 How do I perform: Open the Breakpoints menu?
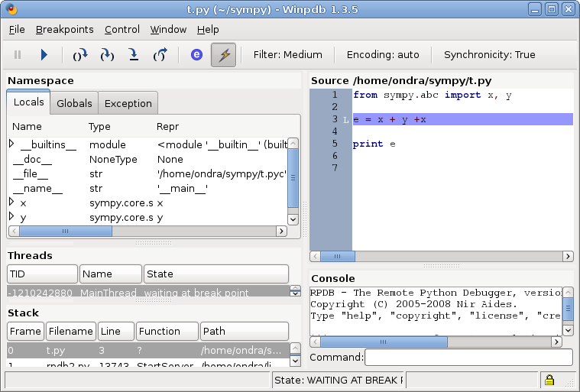pyautogui.click(x=65, y=29)
